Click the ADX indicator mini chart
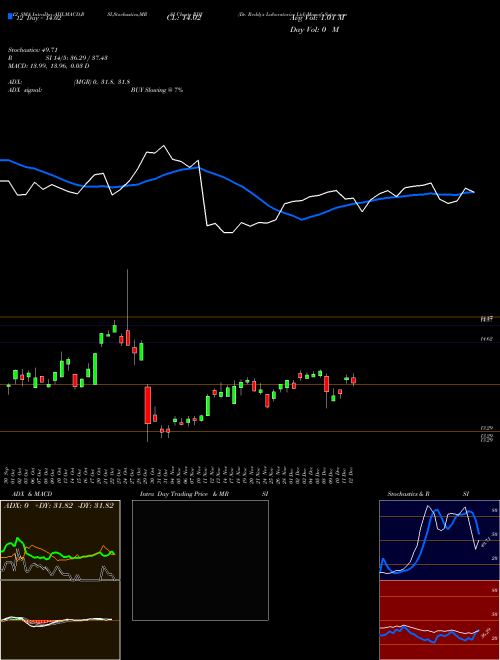Image resolution: width=500 pixels, height=660 pixels. [x=60, y=540]
